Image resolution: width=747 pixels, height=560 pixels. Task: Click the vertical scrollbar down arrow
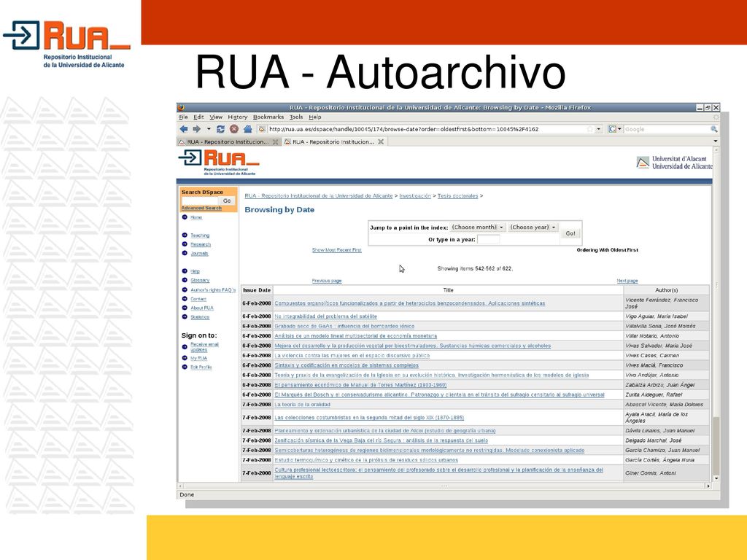pyautogui.click(x=716, y=478)
